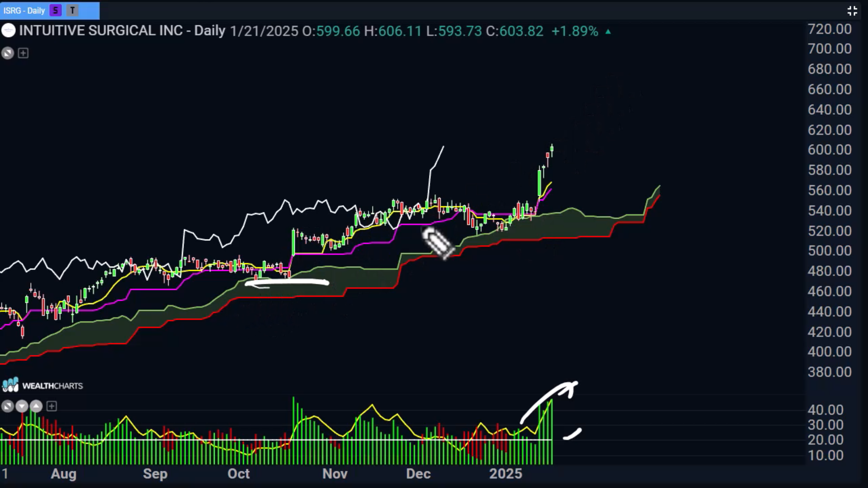This screenshot has height=488, width=868.
Task: Click the purple S badge on the tab
Action: coord(56,10)
